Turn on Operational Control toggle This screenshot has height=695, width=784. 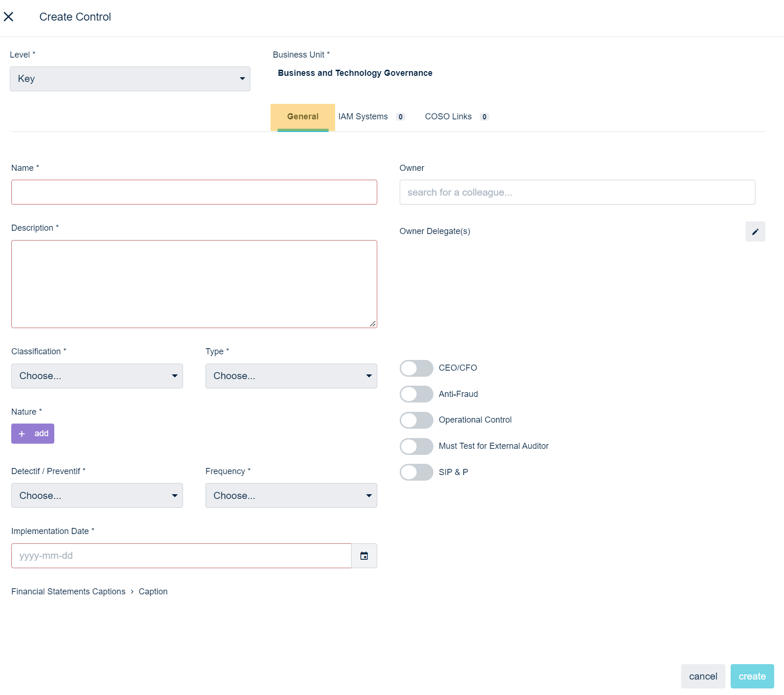(416, 420)
